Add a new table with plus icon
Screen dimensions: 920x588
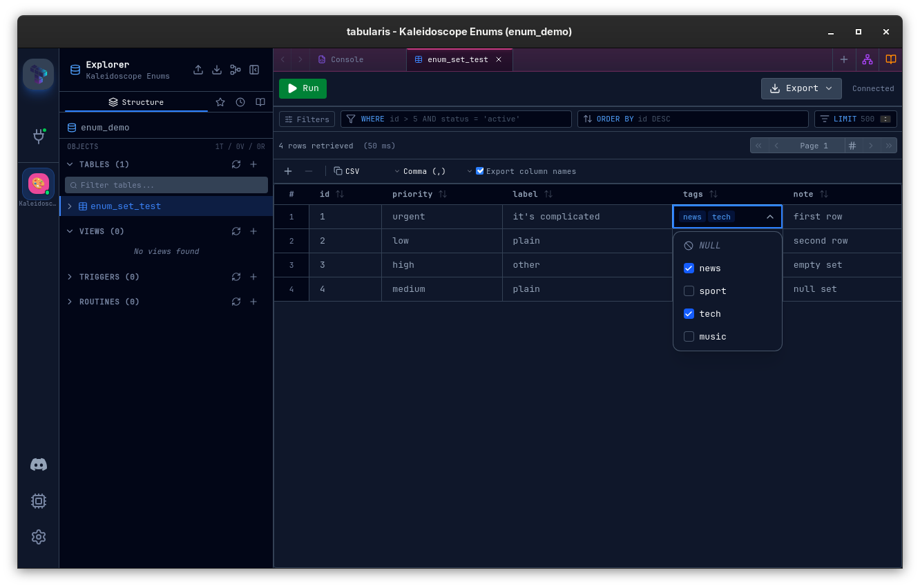coord(253,164)
